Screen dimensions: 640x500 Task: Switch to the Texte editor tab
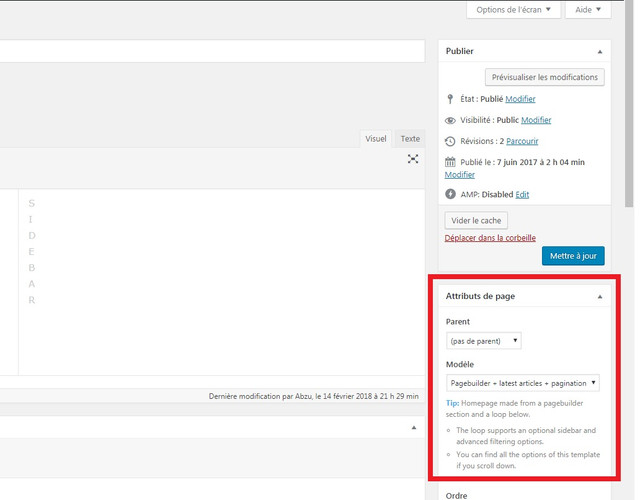click(410, 139)
